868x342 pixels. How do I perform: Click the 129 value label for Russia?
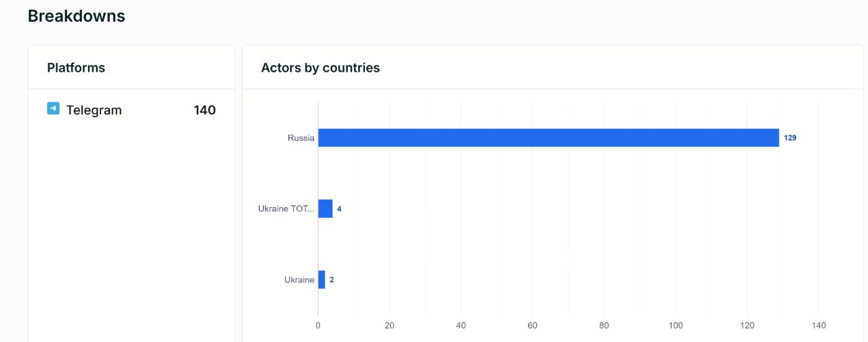[x=790, y=137]
